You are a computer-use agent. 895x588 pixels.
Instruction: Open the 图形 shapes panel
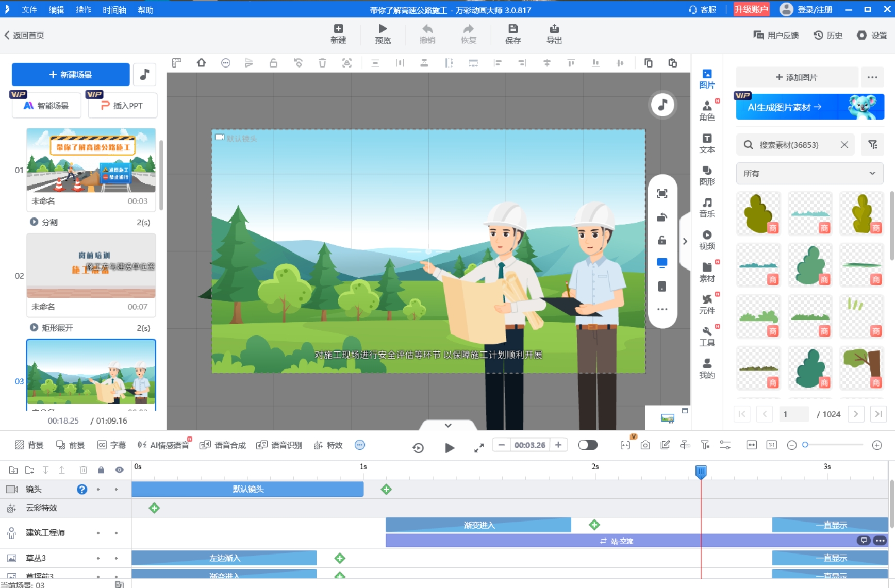(707, 175)
